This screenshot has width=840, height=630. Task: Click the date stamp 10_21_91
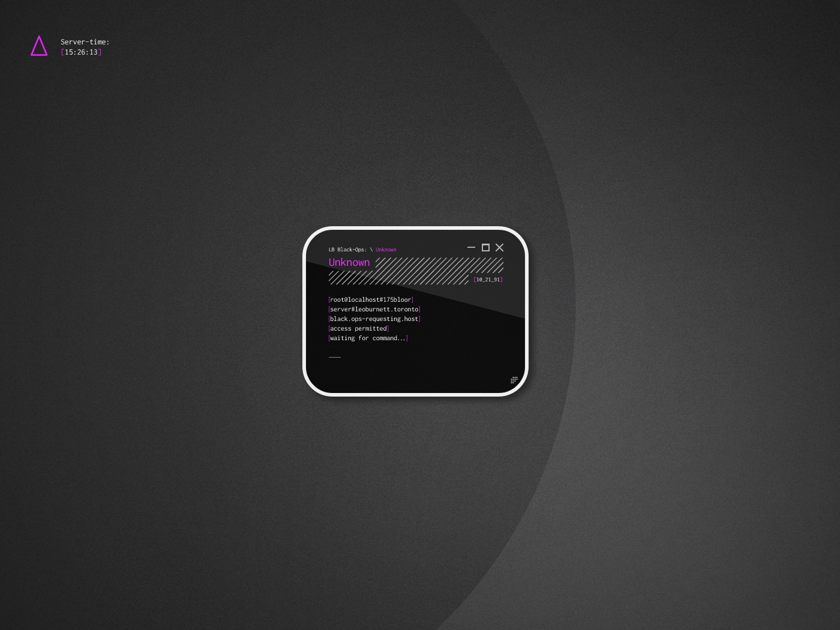coord(488,280)
